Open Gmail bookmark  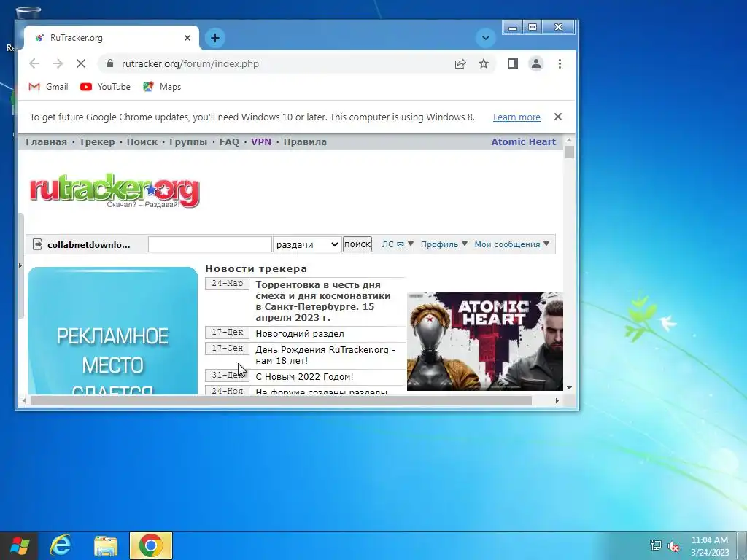[x=49, y=87]
